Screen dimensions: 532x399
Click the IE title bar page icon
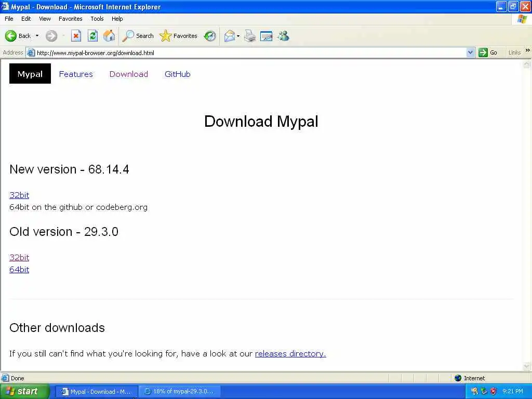tap(5, 6)
